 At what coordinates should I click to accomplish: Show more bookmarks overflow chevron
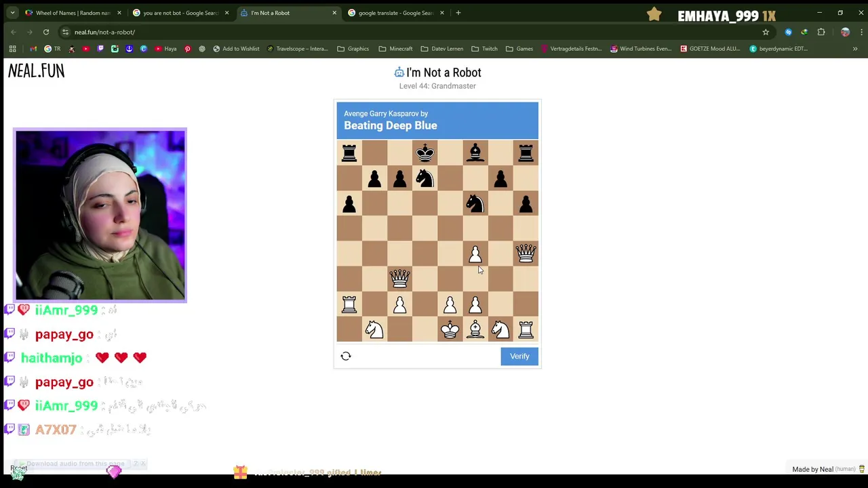pyautogui.click(x=855, y=49)
